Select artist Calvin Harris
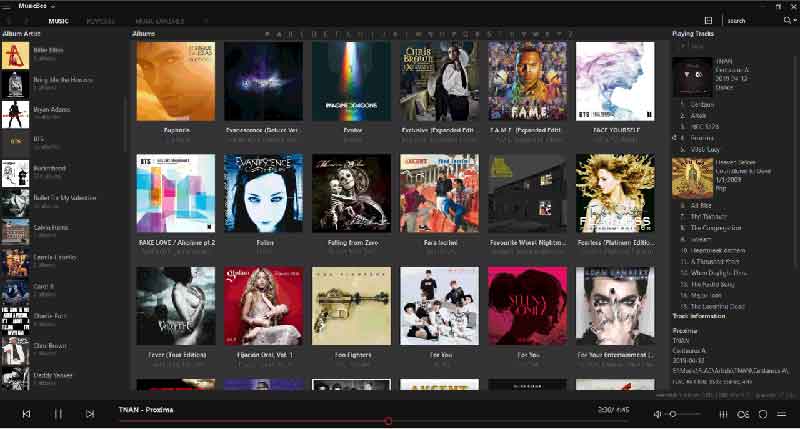The width and height of the screenshot is (800, 429). (61, 232)
